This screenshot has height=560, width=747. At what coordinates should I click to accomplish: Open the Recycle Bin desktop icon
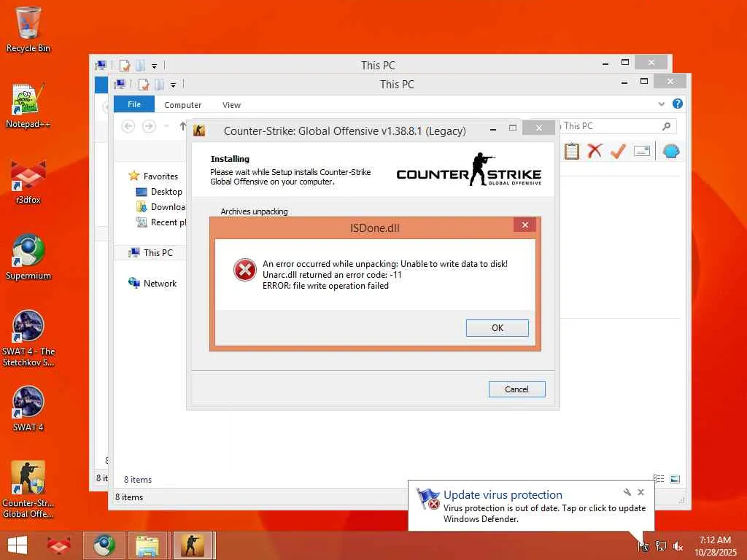point(28,29)
